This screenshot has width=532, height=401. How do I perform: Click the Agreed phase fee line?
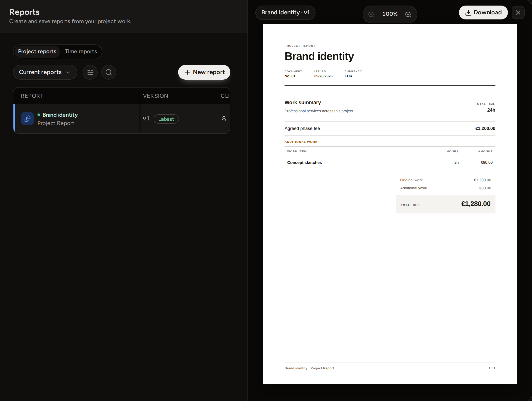coord(390,128)
